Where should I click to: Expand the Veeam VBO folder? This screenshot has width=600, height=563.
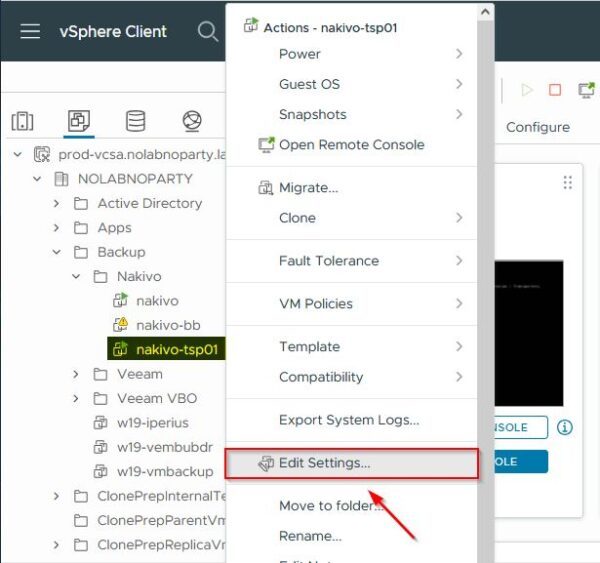[76, 398]
